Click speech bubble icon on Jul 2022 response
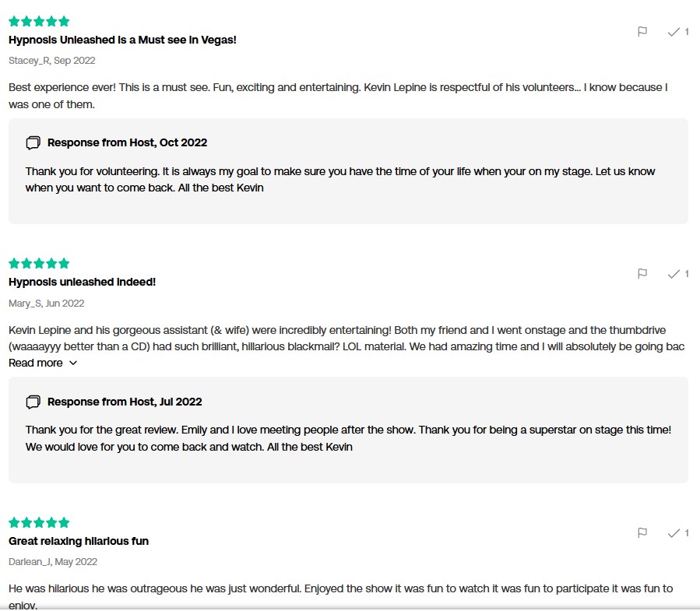The width and height of the screenshot is (700, 611). [x=33, y=402]
